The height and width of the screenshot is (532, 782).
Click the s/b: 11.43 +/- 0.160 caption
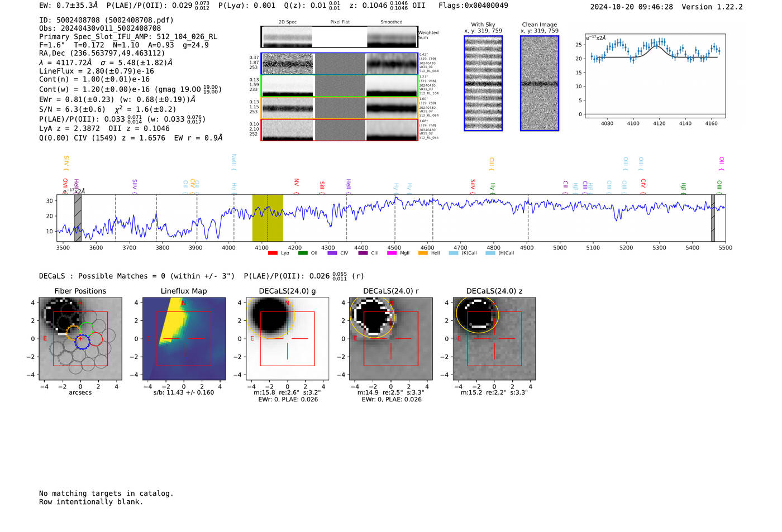(184, 392)
